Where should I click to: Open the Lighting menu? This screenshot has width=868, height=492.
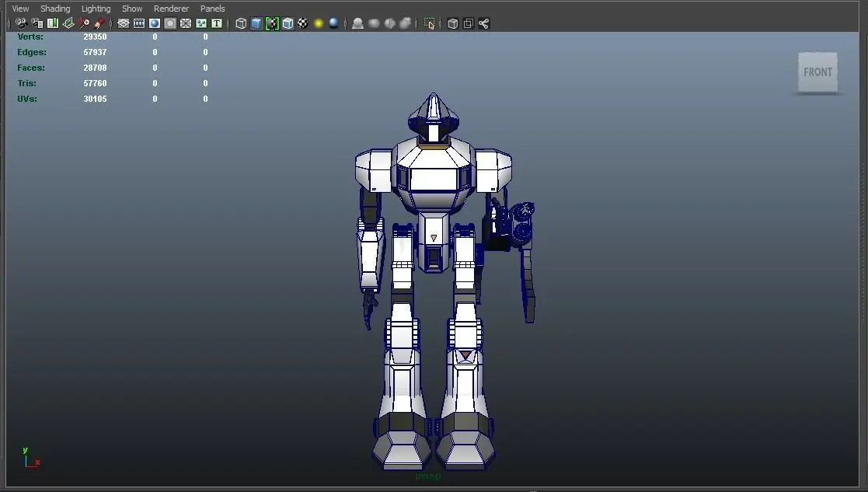tap(96, 9)
